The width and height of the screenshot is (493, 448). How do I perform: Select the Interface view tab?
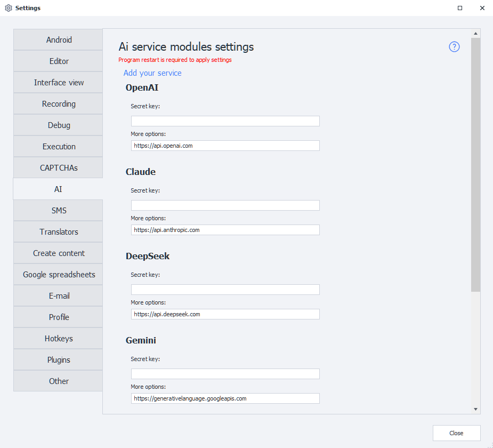click(x=58, y=83)
